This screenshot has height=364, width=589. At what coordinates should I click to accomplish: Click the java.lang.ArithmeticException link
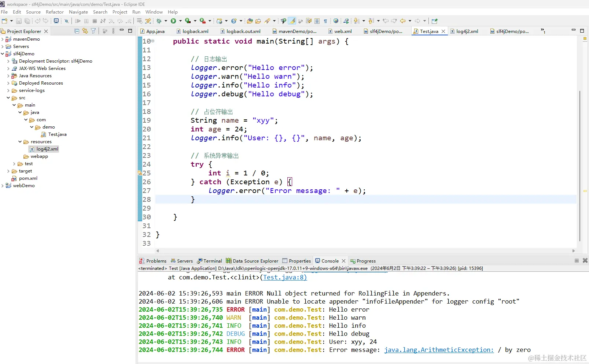(x=439, y=350)
